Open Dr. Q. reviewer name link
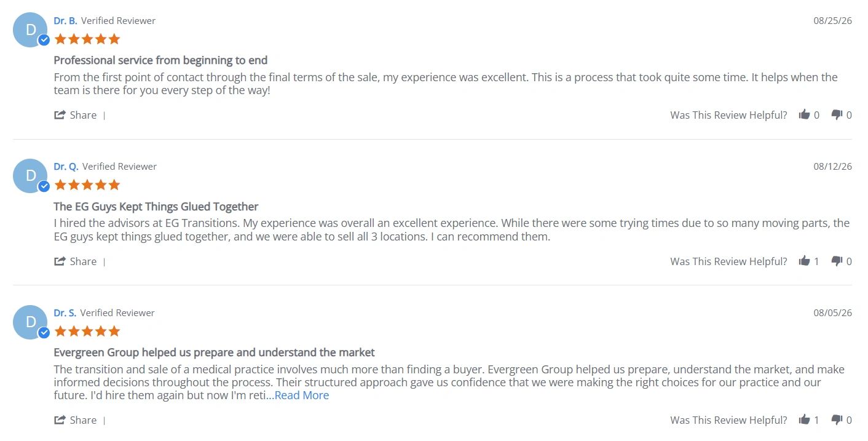 pyautogui.click(x=66, y=167)
